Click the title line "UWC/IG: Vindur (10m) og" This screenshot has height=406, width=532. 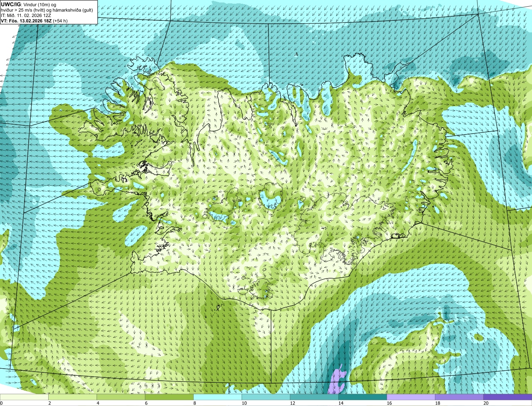click(x=29, y=4)
